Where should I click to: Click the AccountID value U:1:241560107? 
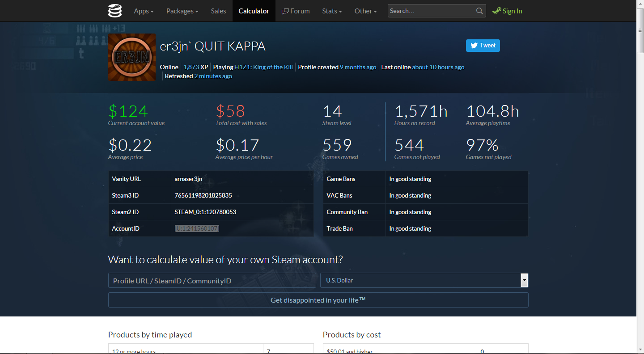tap(197, 228)
